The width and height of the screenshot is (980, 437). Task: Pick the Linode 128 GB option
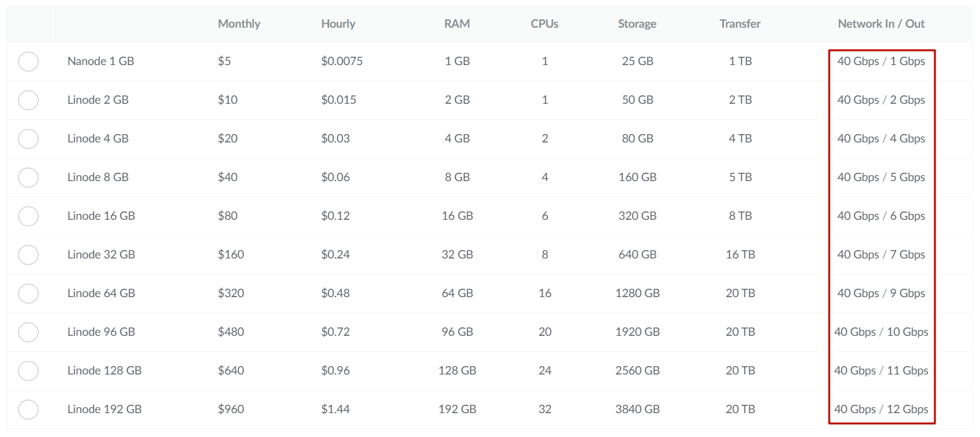pos(28,371)
